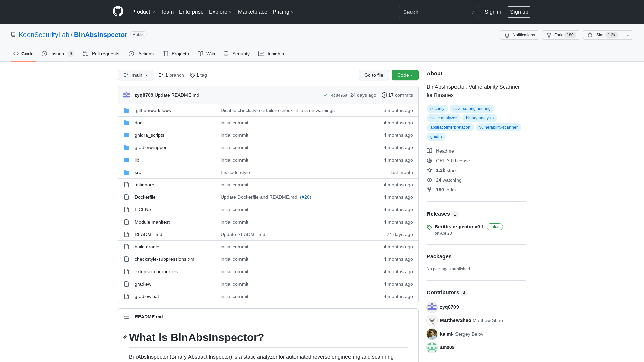The height and width of the screenshot is (362, 644).
Task: Open the green Code dropdown button
Action: click(405, 75)
